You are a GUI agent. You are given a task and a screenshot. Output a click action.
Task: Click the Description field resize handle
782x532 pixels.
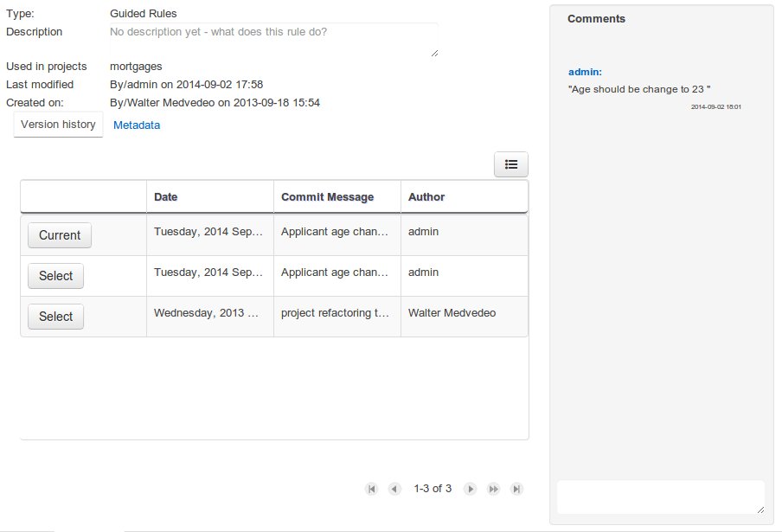(x=434, y=54)
